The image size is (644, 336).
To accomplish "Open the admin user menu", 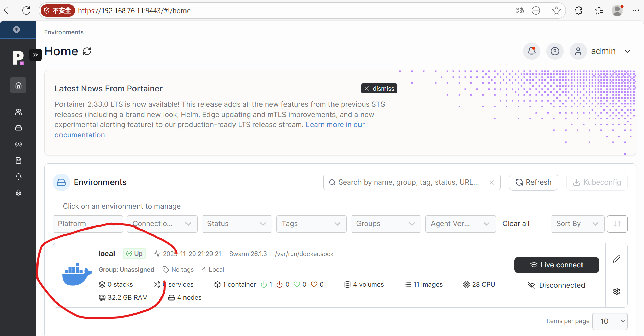I will pos(601,51).
